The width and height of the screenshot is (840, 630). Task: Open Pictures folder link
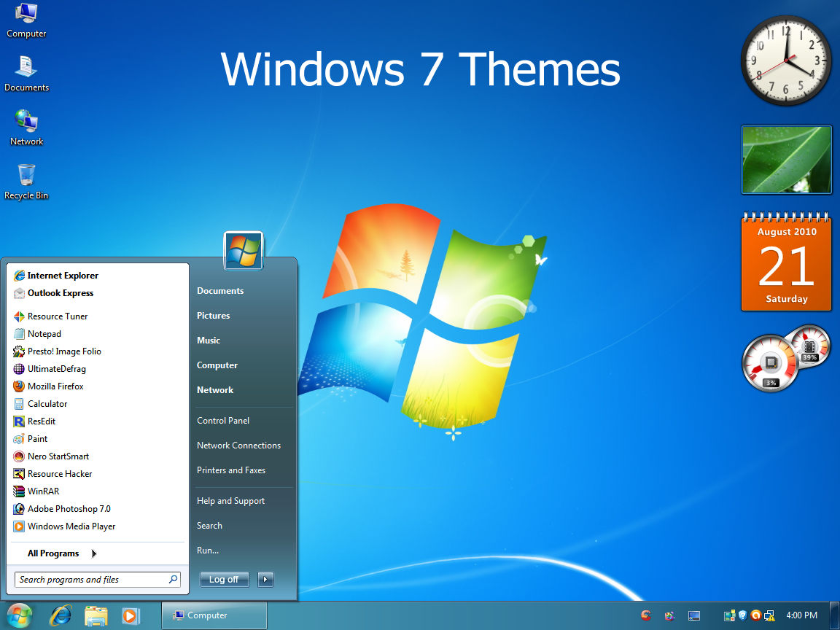(x=213, y=316)
